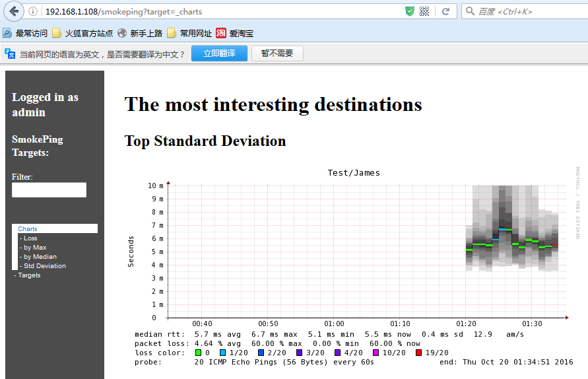
Task: Dismiss translation with 暂不需要 button
Action: [277, 53]
